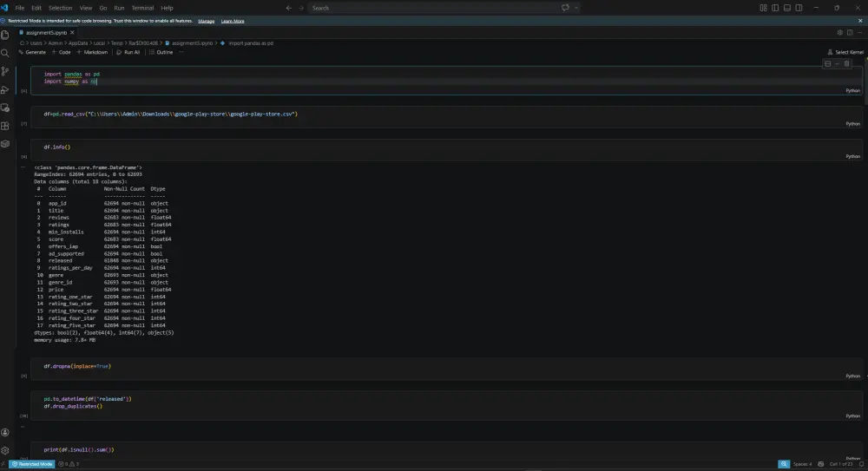Toggle the secondary side bar
Screen dimensions: 868x471
coord(799,8)
